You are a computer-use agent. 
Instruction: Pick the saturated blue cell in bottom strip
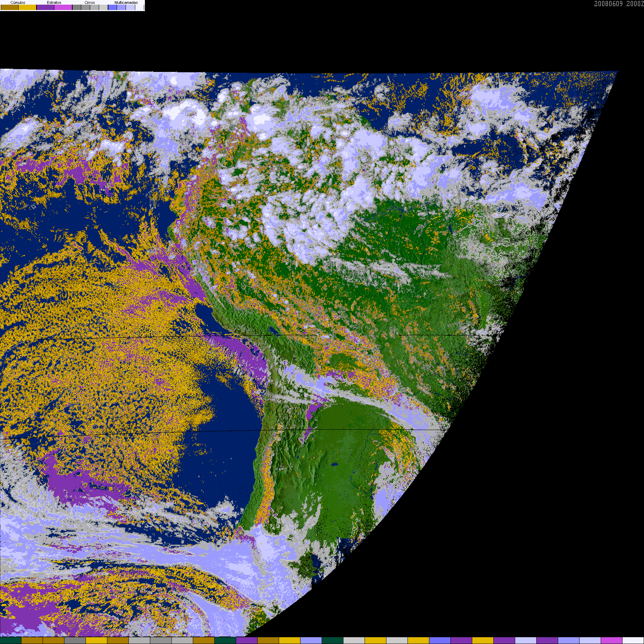pos(440,640)
